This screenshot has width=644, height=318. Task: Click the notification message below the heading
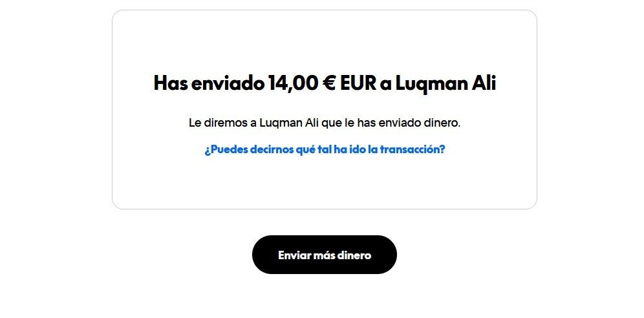pyautogui.click(x=325, y=123)
